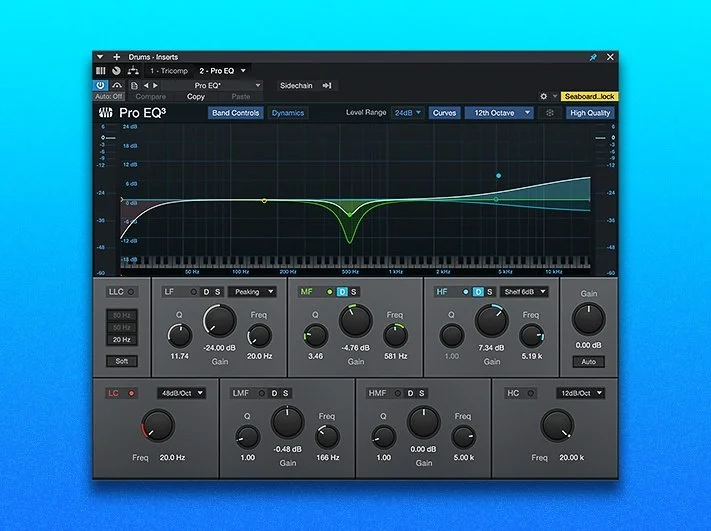Viewport: 711px width, 531px height.
Task: Open the spectrum display settings icon
Action: pos(550,113)
